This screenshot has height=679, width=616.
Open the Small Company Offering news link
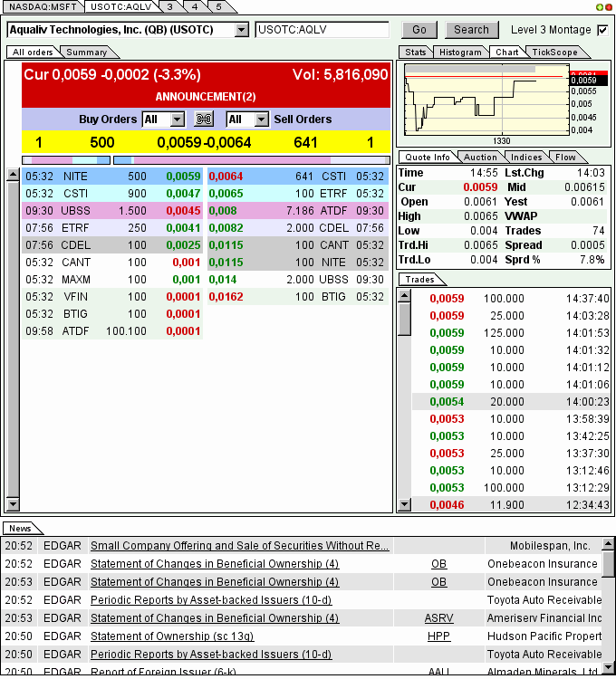coord(239,546)
